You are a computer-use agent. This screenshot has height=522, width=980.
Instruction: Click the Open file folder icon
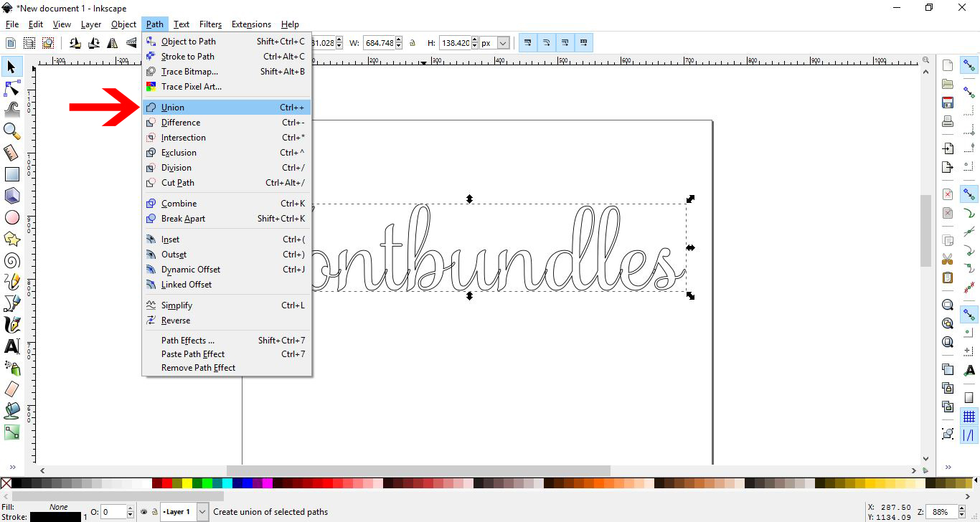click(x=948, y=84)
